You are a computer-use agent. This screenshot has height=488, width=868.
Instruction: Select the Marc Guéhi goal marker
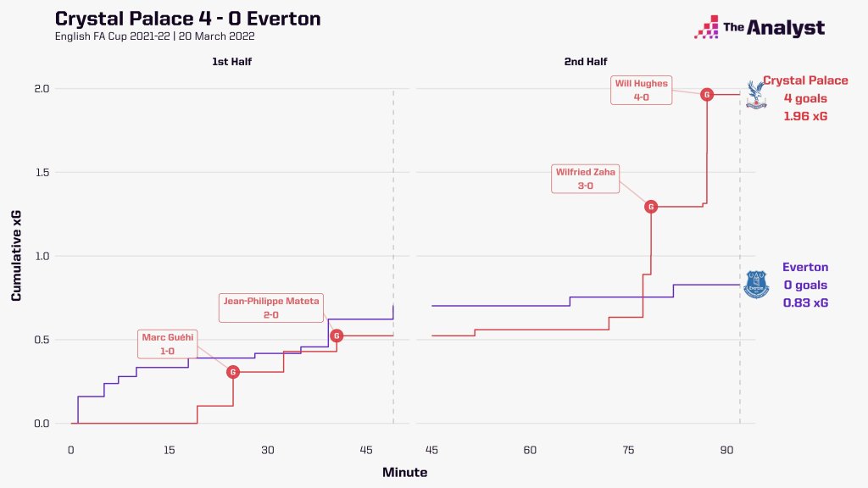pyautogui.click(x=233, y=372)
